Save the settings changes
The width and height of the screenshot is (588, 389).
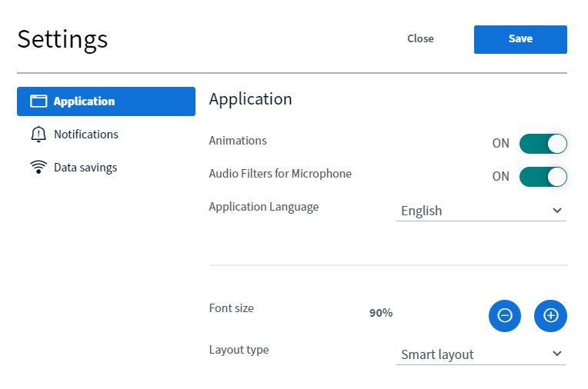[520, 39]
